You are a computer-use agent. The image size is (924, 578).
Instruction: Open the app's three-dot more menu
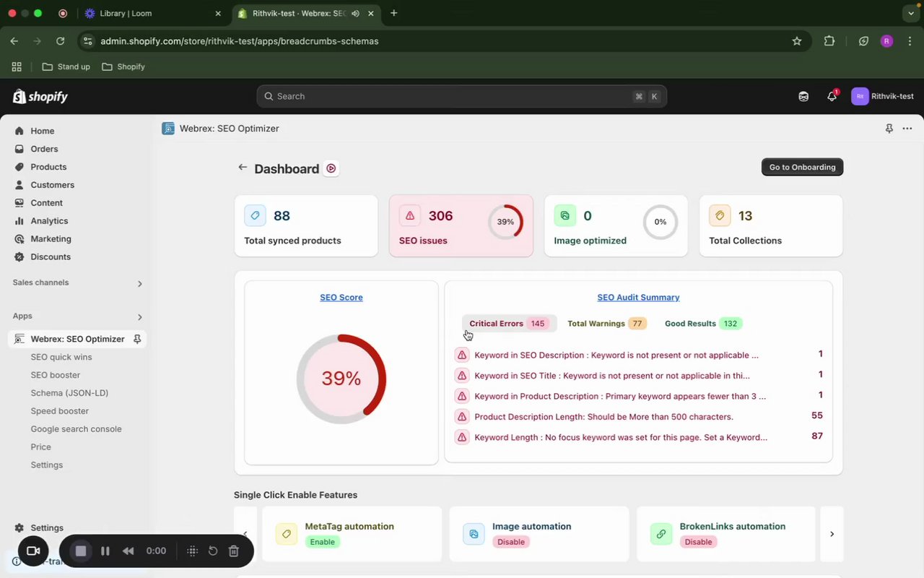(x=907, y=129)
